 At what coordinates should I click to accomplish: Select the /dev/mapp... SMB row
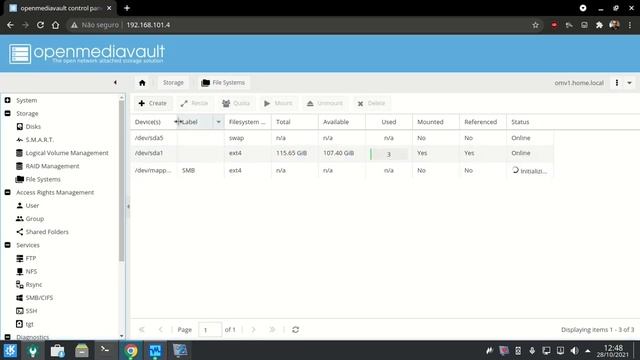[x=342, y=170]
